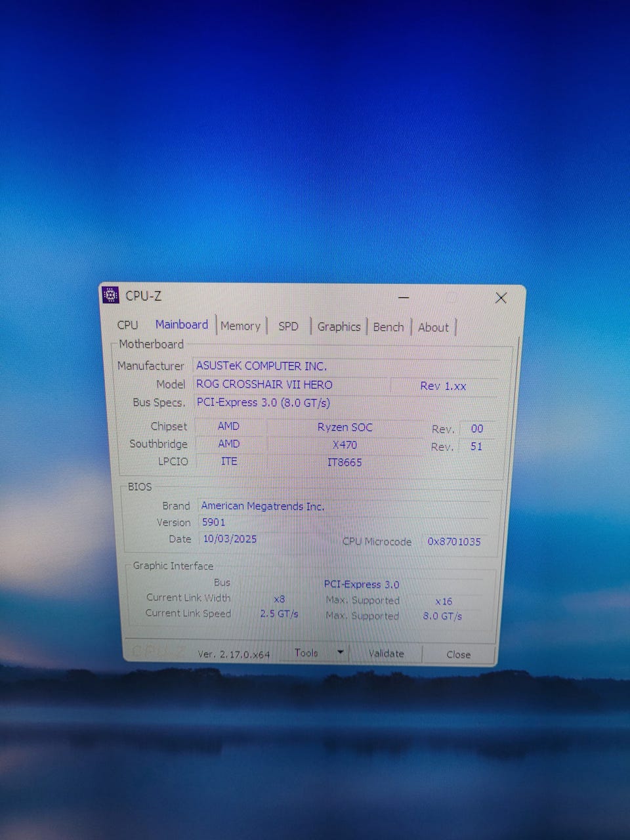Select the Mainboard tab
630x840 pixels.
(x=182, y=324)
